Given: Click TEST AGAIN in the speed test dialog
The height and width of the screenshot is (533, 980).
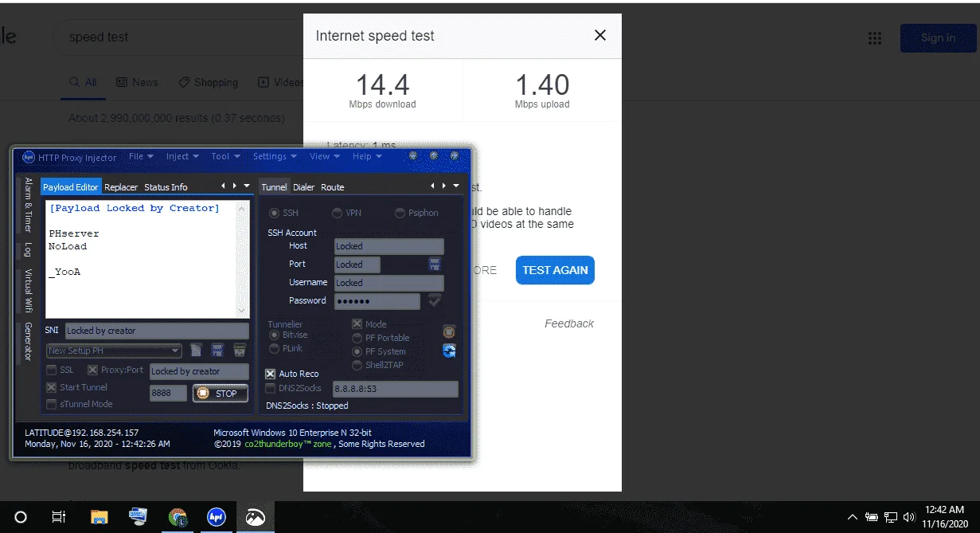Looking at the screenshot, I should pos(555,270).
